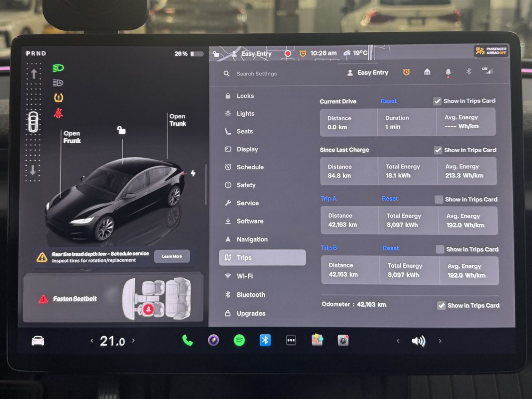
Task: Open notifications bell in settings header
Action: point(448,72)
